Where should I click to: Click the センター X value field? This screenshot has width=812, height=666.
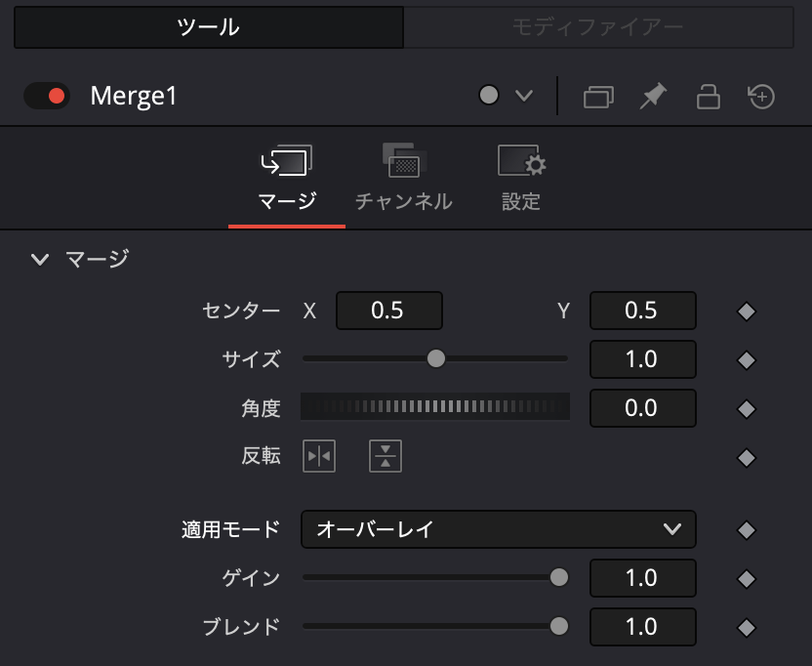click(x=389, y=311)
